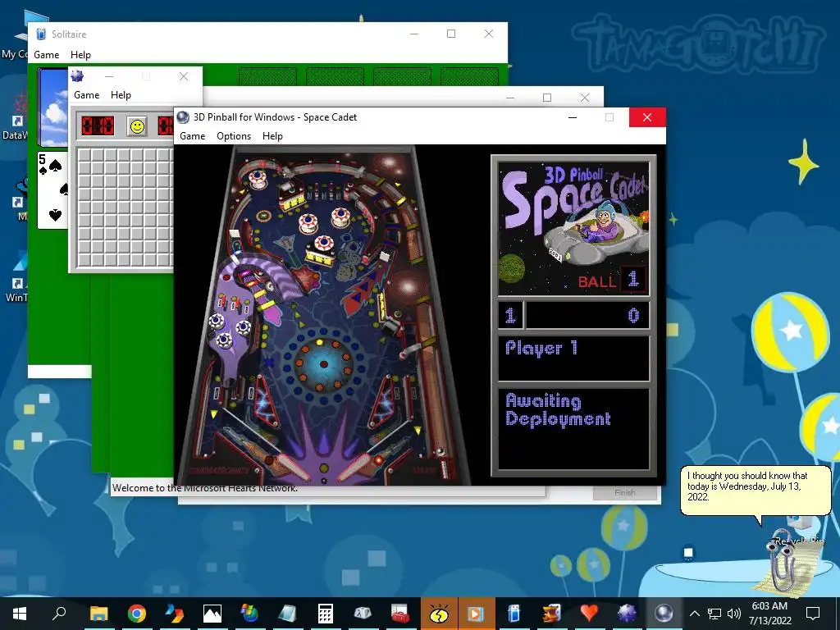
Task: Maximize the Hearts window behind Pinball
Action: point(547,98)
